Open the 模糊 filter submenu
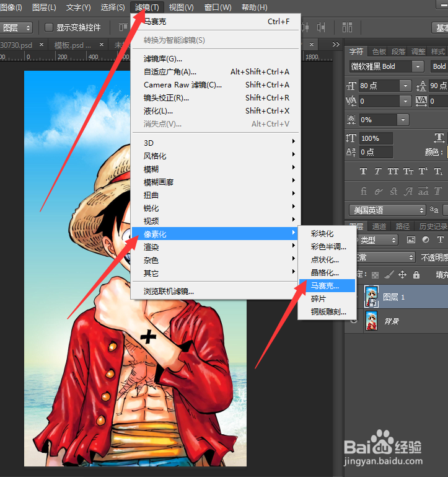This screenshot has height=477, width=448. [x=216, y=169]
